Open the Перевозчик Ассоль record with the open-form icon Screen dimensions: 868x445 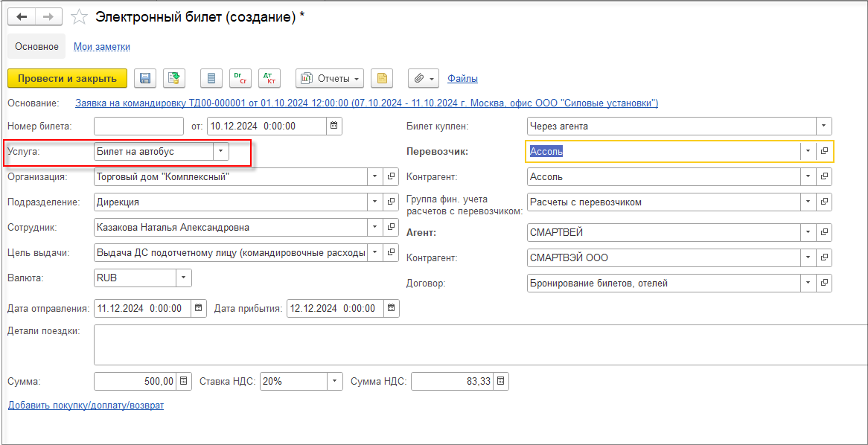pyautogui.click(x=824, y=151)
